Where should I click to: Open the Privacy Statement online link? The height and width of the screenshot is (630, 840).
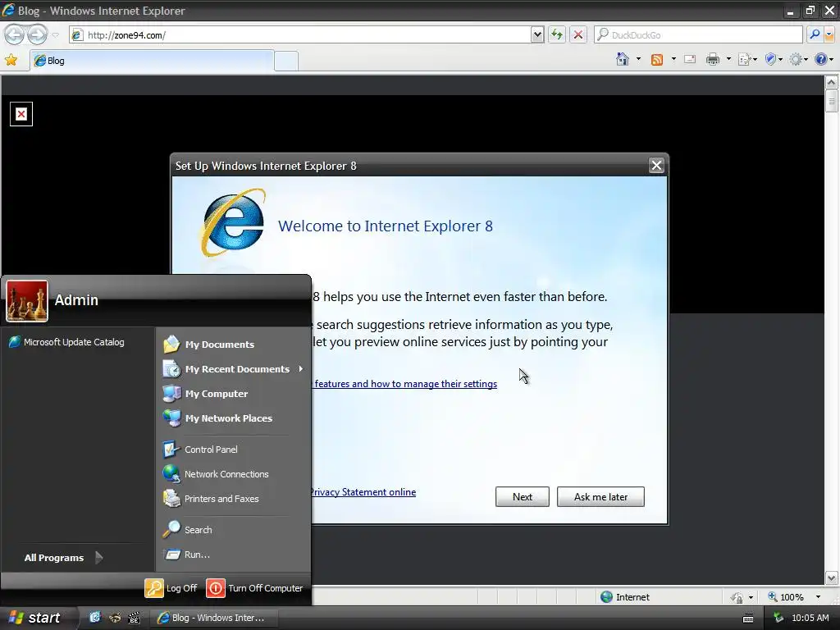pos(363,492)
